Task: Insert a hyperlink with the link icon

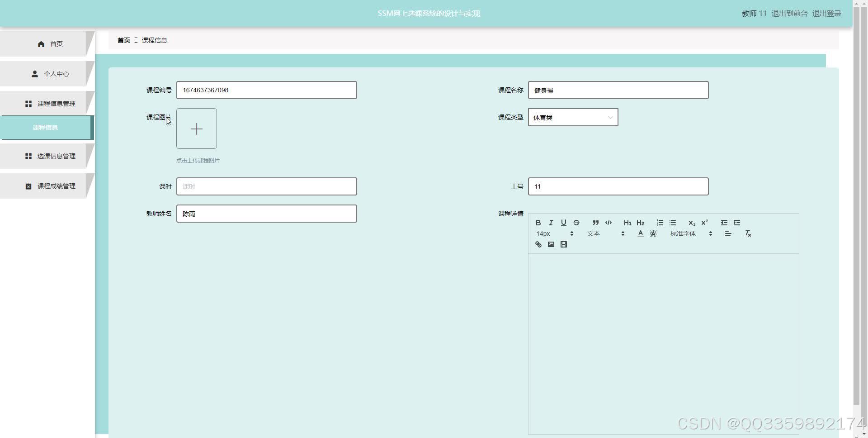Action: (538, 244)
